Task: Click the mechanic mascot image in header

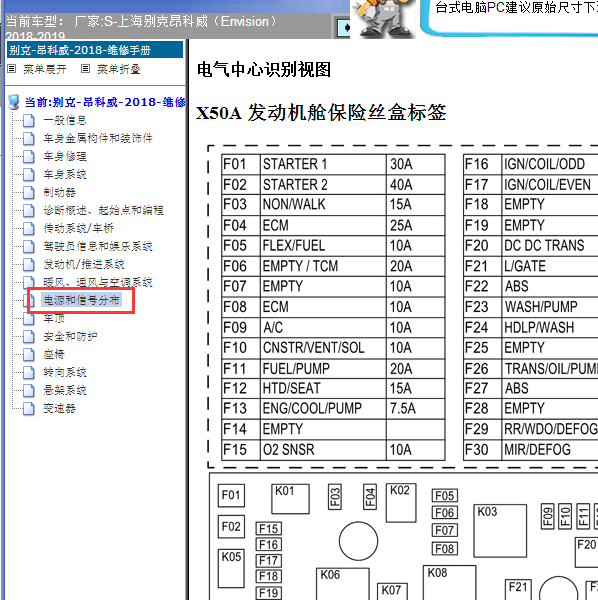Action: coord(383,18)
